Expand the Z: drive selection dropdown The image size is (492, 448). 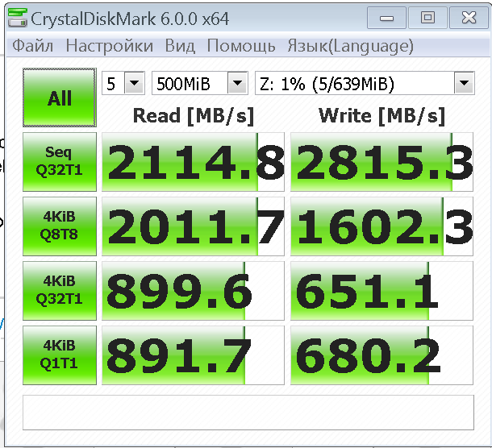365,83
